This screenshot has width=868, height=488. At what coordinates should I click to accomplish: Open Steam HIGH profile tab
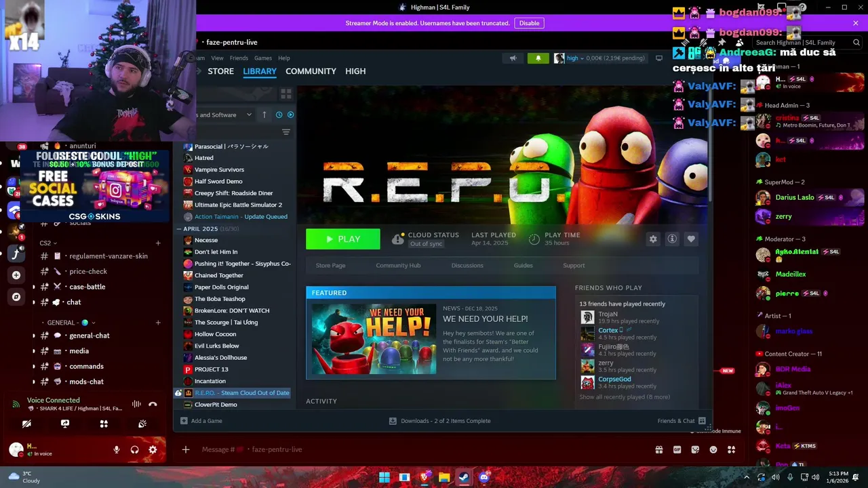click(x=355, y=71)
